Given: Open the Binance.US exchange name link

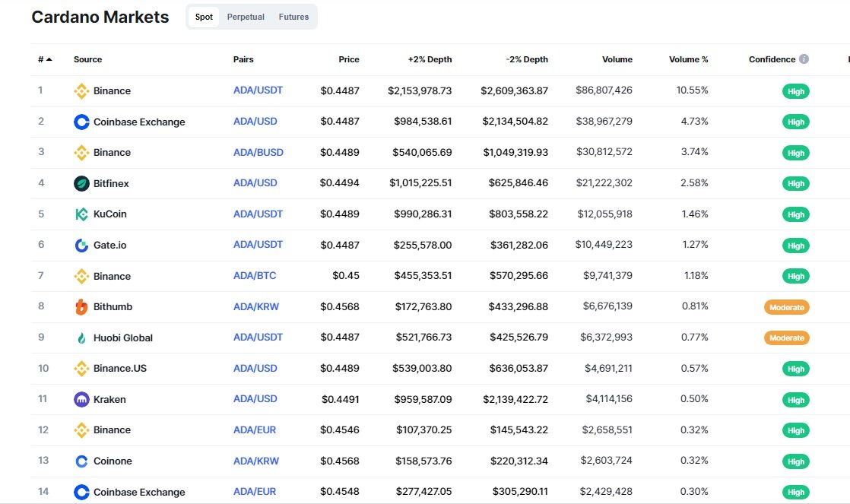Looking at the screenshot, I should [x=120, y=369].
